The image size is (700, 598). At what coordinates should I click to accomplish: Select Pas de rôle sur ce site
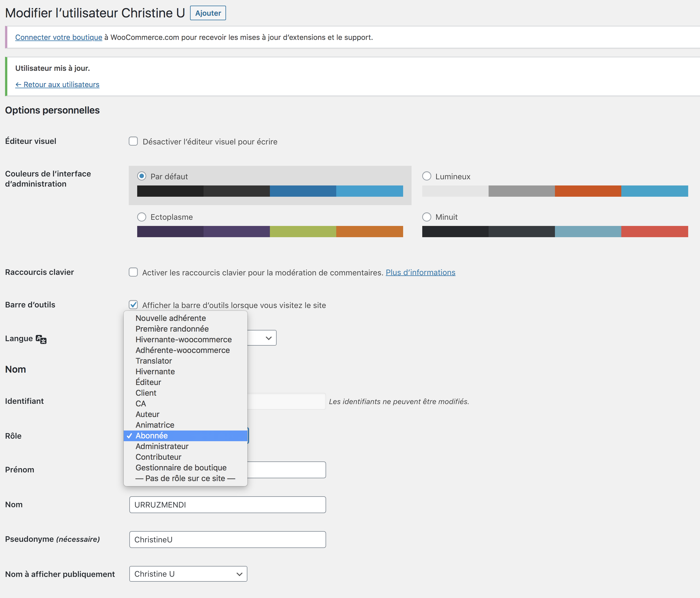tap(185, 479)
